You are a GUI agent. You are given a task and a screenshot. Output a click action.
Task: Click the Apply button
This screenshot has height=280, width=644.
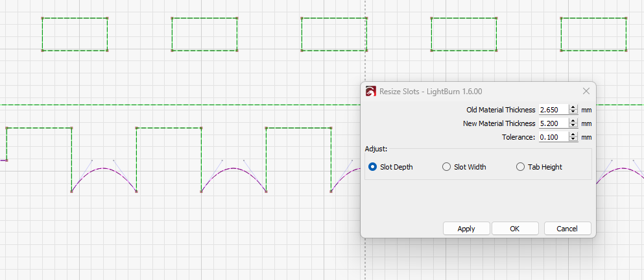point(466,229)
